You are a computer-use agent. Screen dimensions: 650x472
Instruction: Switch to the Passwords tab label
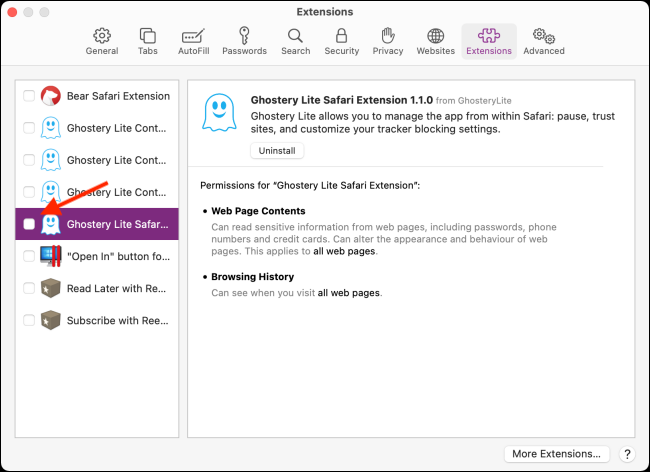244,51
